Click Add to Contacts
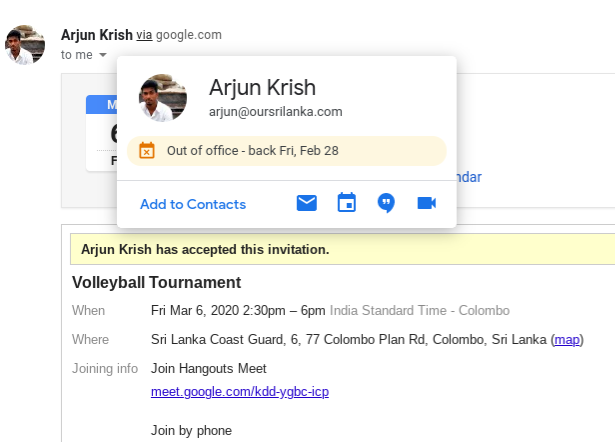Screen dimensions: 615x442 click(x=193, y=204)
